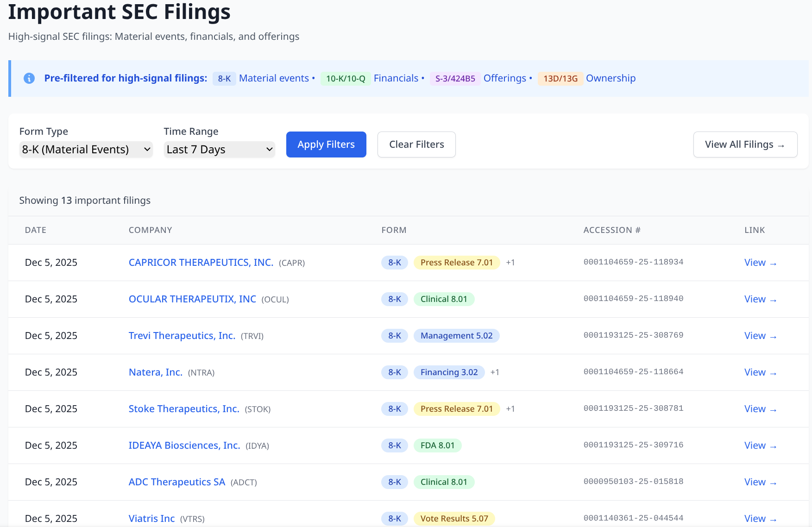Open CAPRICOR THERAPEUTICS, INC. company page
The height and width of the screenshot is (527, 812).
click(201, 262)
